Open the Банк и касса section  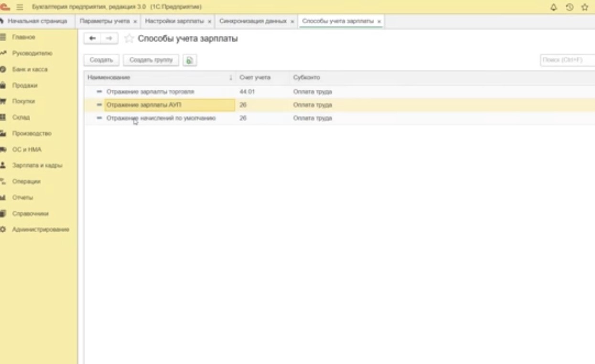coord(30,69)
